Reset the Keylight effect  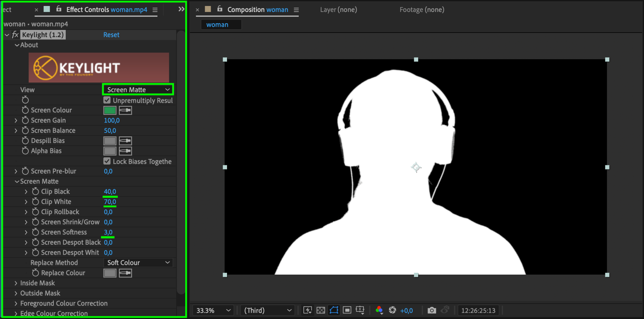111,35
